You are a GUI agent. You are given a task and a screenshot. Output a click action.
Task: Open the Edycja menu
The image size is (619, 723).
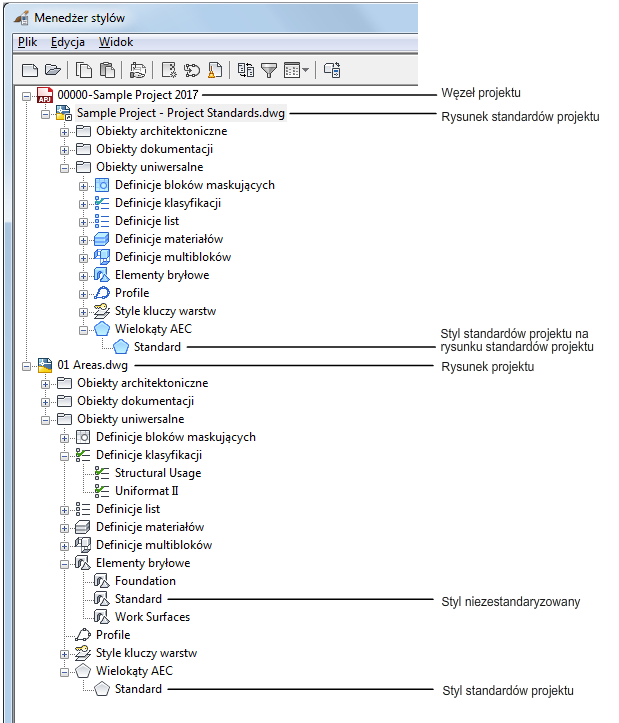coord(68,42)
